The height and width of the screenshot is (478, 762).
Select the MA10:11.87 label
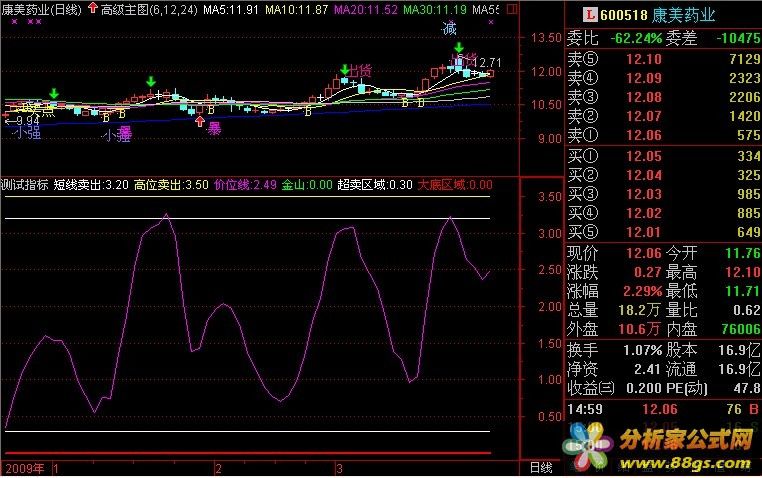pyautogui.click(x=296, y=9)
